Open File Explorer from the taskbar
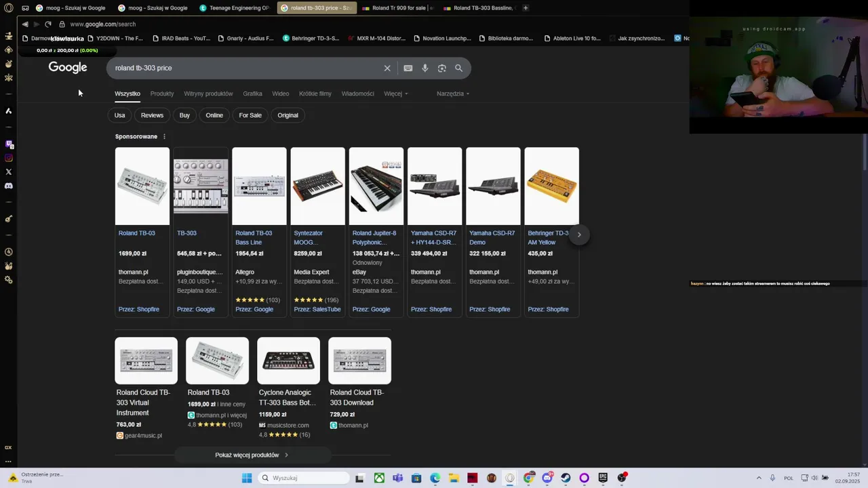 (454, 478)
